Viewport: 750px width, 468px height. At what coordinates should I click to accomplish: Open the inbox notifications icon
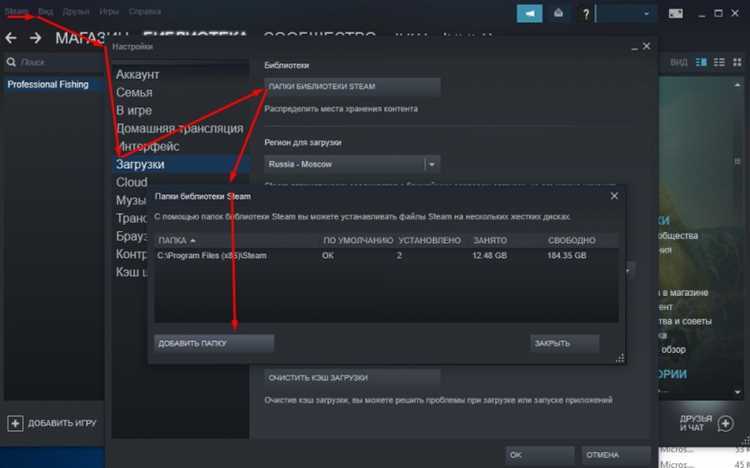pyautogui.click(x=558, y=13)
